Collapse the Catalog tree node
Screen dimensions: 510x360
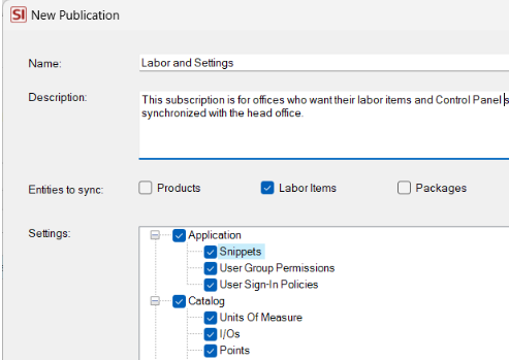pos(155,301)
